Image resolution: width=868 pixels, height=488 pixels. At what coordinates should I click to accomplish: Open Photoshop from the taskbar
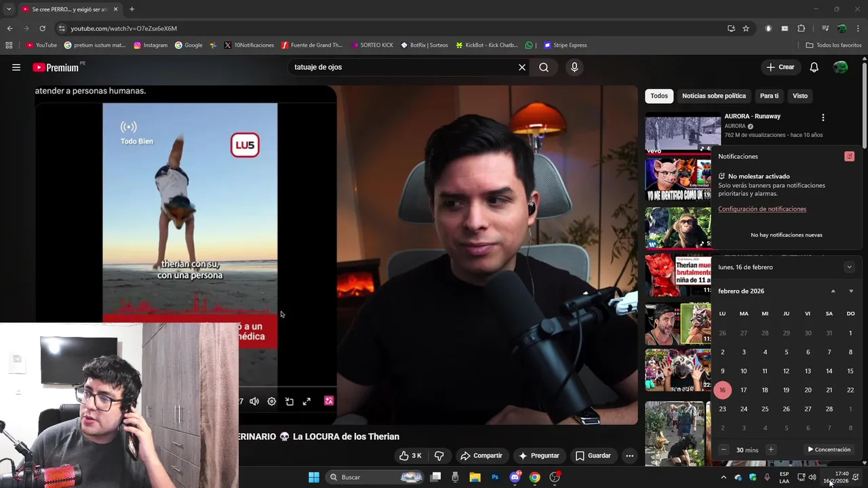[x=495, y=477]
